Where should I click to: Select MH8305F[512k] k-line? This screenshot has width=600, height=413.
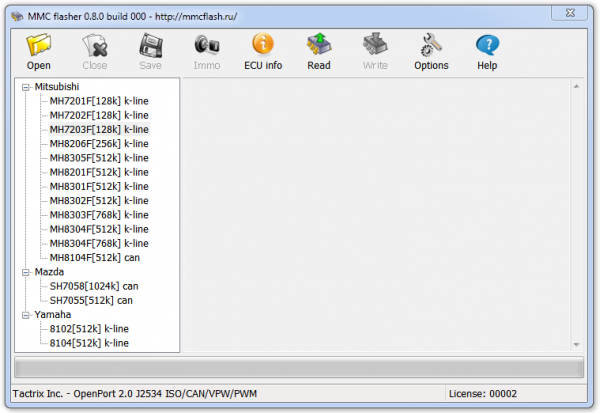click(x=99, y=158)
